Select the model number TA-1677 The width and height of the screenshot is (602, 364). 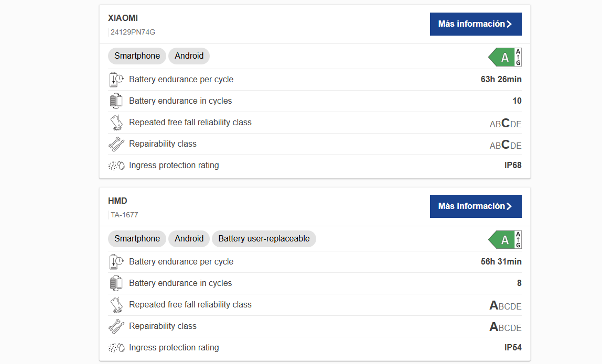124,215
